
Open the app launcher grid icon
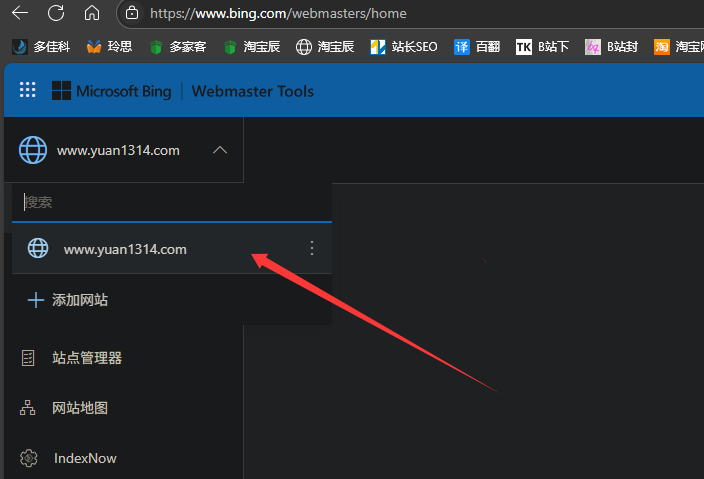pyautogui.click(x=27, y=90)
